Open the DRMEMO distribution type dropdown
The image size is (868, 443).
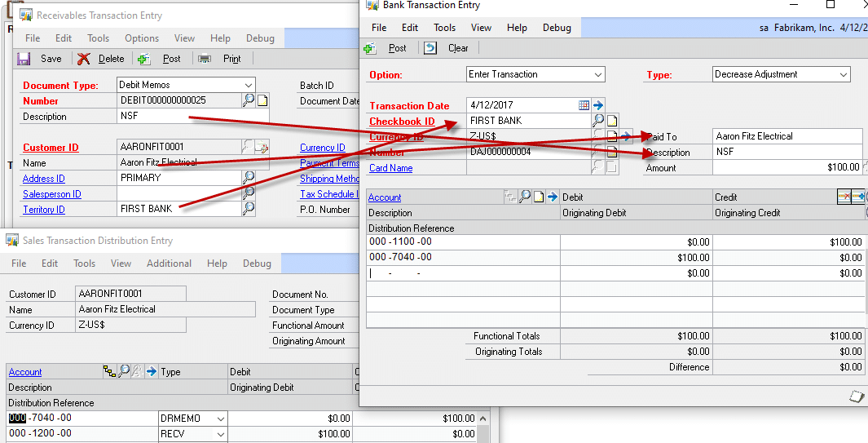tap(218, 419)
